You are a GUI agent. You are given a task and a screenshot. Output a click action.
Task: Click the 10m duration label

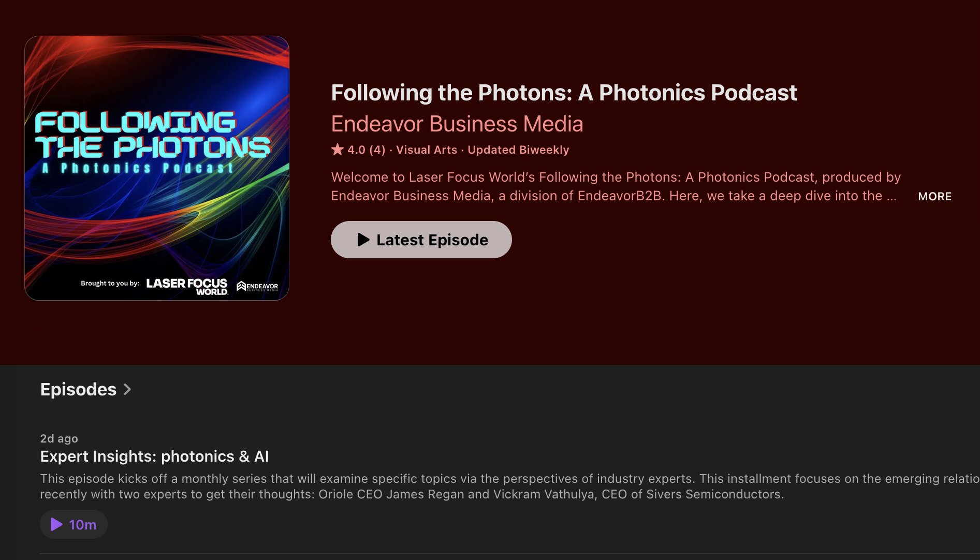[x=83, y=525]
